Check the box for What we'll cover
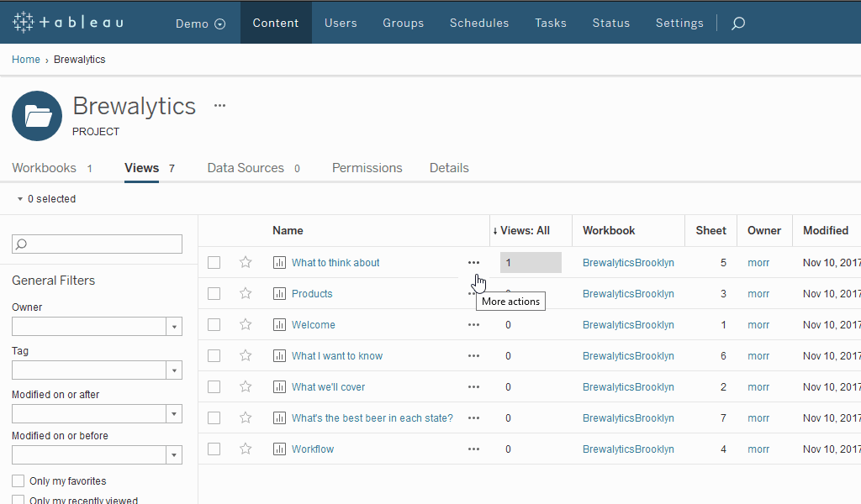The height and width of the screenshot is (504, 861). tap(214, 386)
